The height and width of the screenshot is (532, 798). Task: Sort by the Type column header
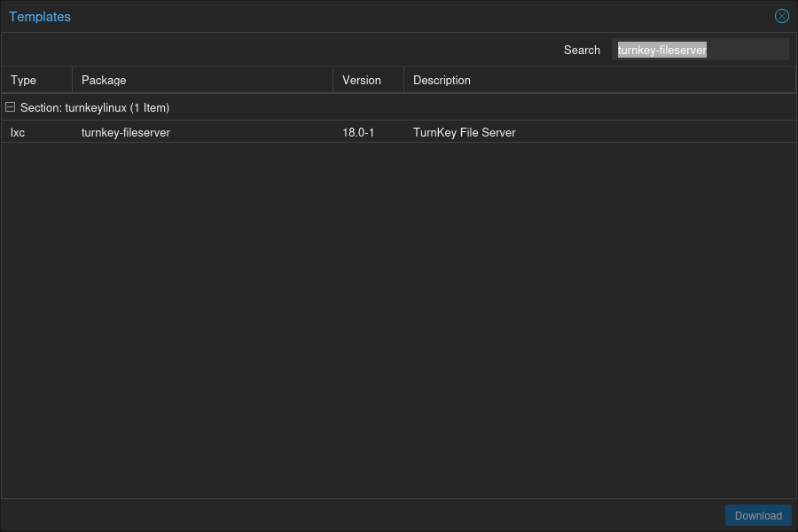[36, 80]
